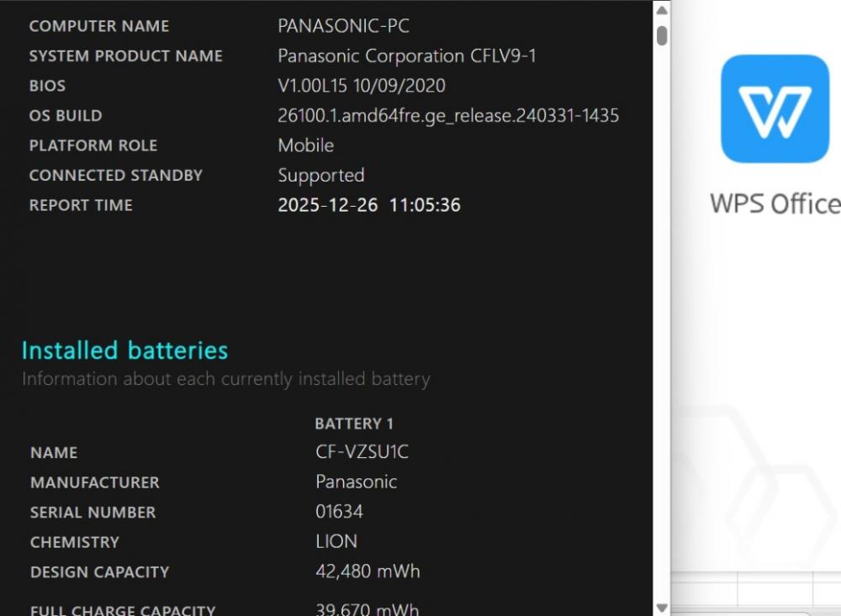Click the BATTERY 1 column header

tap(354, 424)
